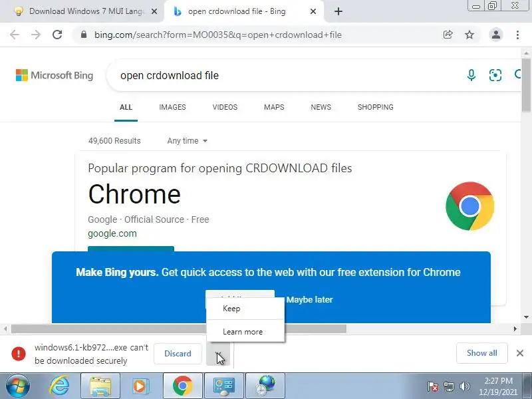Dismiss the banner with Maybe later
The height and width of the screenshot is (399, 532).
pyautogui.click(x=309, y=300)
